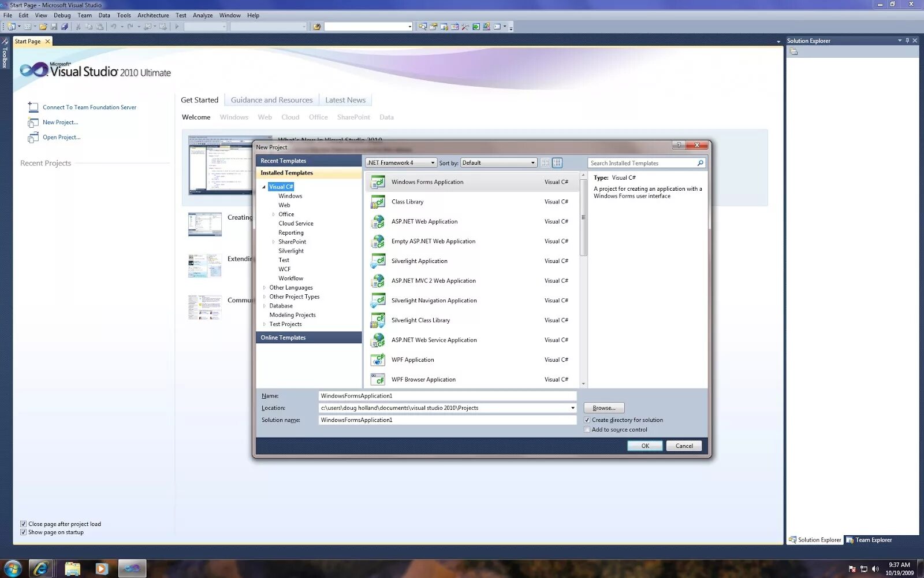Open Windows Explorer folder in taskbar

coord(72,568)
